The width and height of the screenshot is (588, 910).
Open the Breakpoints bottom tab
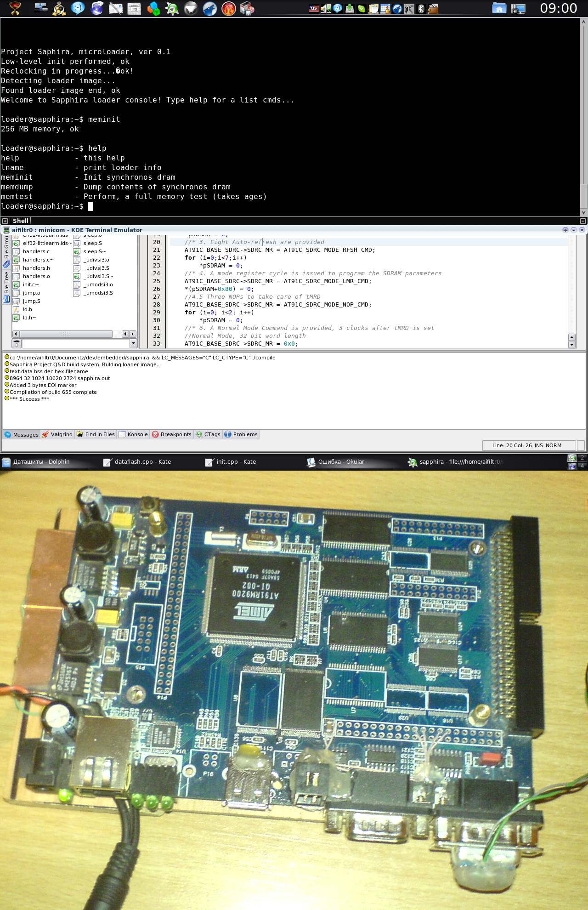(172, 434)
